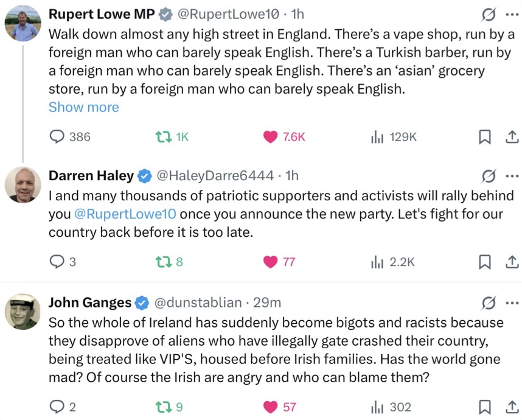
Task: Reply to Darren Haley's tweet
Action: pos(62,262)
